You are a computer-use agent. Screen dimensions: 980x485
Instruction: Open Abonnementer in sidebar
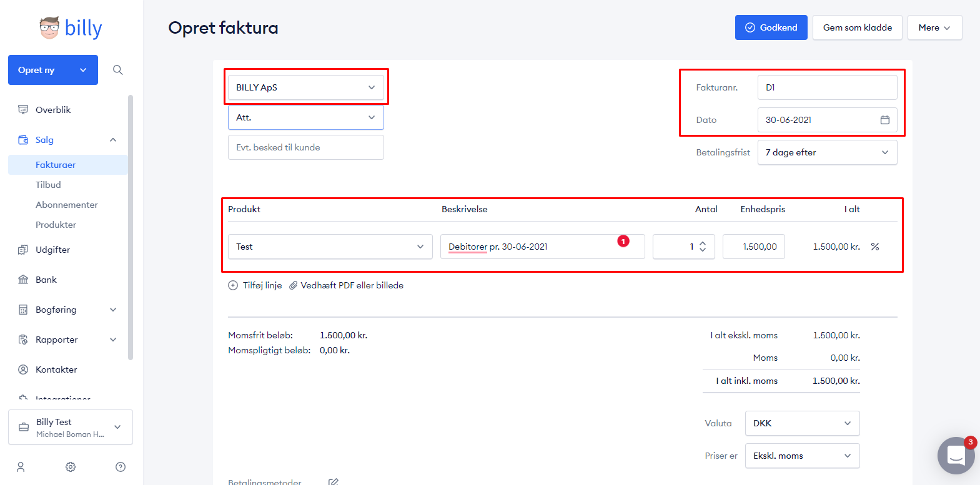point(67,205)
